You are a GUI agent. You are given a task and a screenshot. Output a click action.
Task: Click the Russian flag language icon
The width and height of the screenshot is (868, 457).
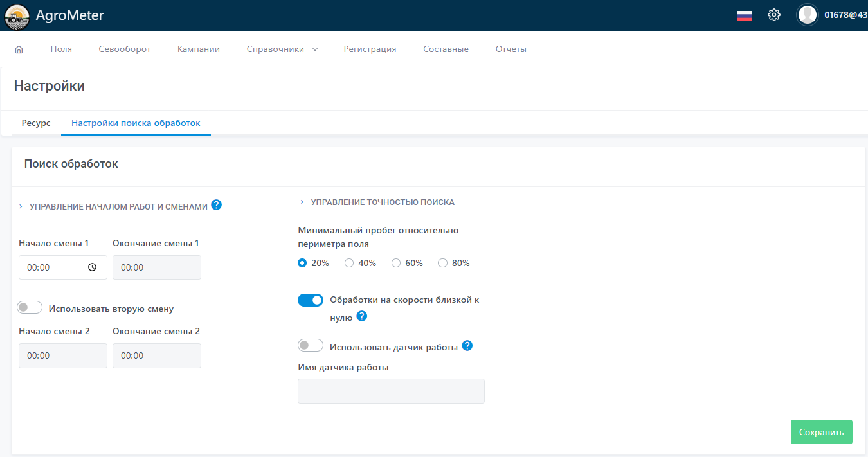[x=744, y=16]
